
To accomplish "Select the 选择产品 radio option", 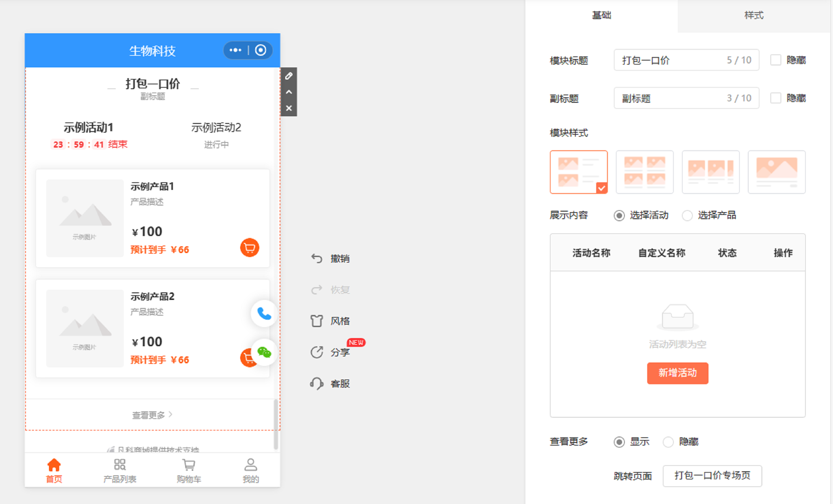I will tap(687, 215).
